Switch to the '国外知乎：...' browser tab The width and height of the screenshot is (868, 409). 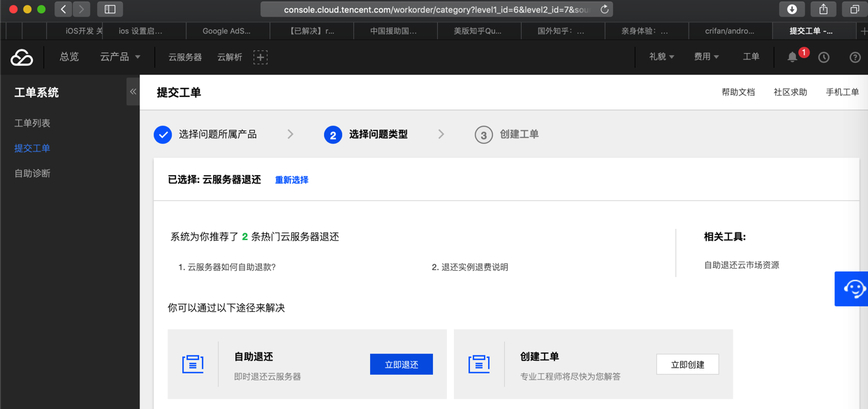point(564,31)
